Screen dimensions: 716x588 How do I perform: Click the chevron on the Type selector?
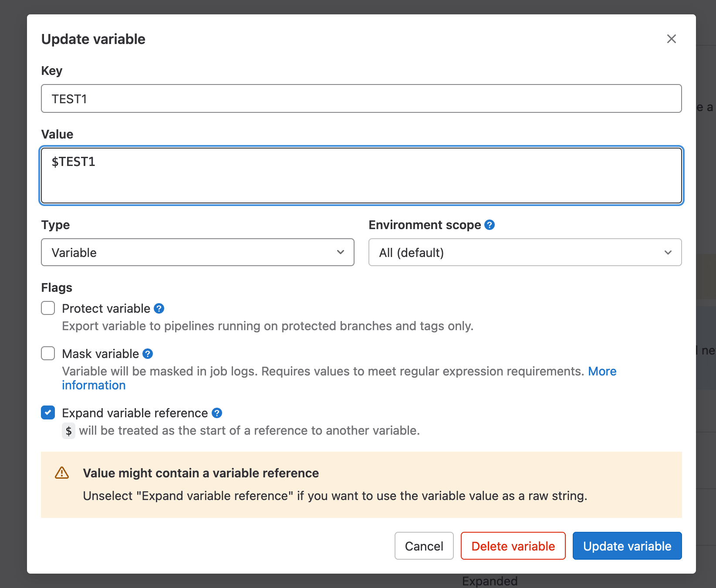point(340,252)
